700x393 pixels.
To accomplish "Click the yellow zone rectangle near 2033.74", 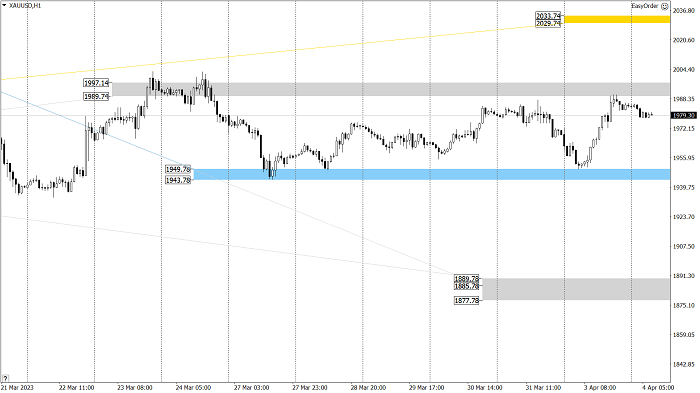I will coord(617,19).
